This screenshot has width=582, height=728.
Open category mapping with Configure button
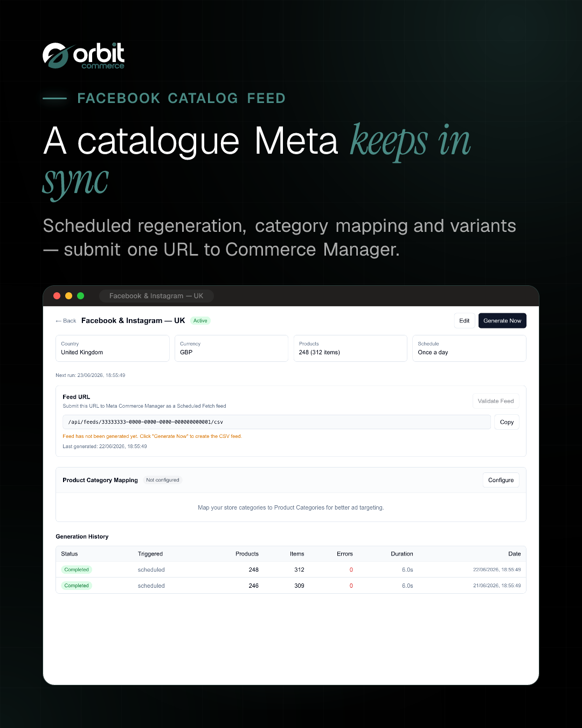click(501, 480)
